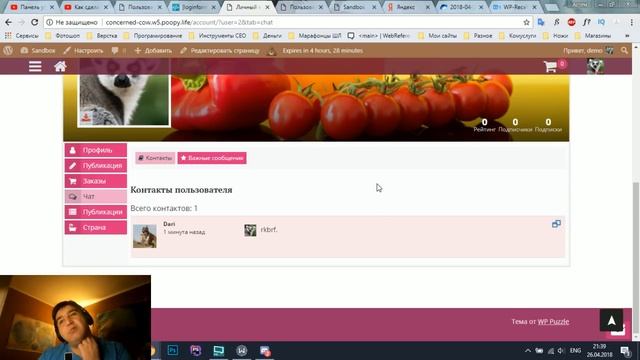This screenshot has width=640, height=360.
Task: Open the hamburger menu in site header
Action: click(35, 66)
